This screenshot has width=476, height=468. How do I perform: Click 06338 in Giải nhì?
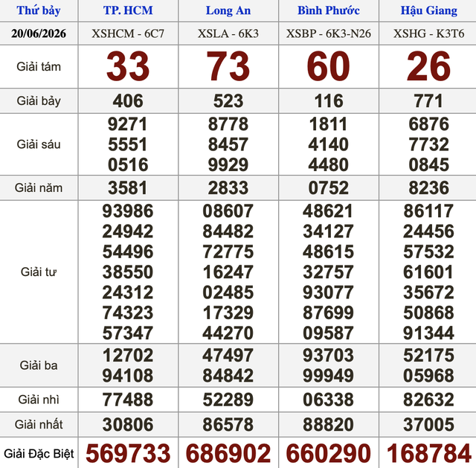[x=329, y=400]
